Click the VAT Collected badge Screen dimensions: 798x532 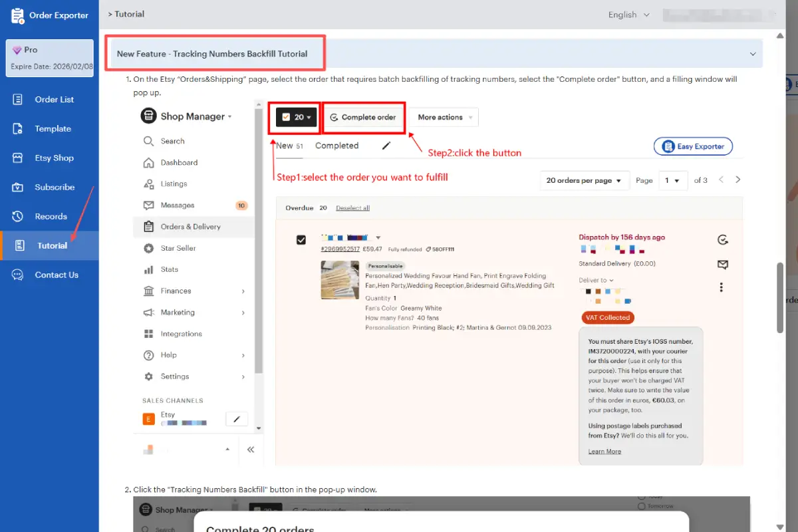click(608, 317)
